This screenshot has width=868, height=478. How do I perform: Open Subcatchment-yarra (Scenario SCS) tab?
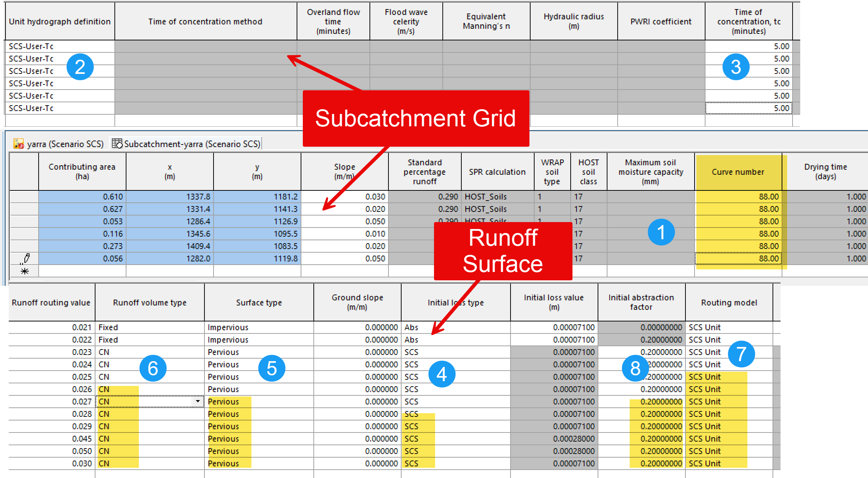point(192,144)
